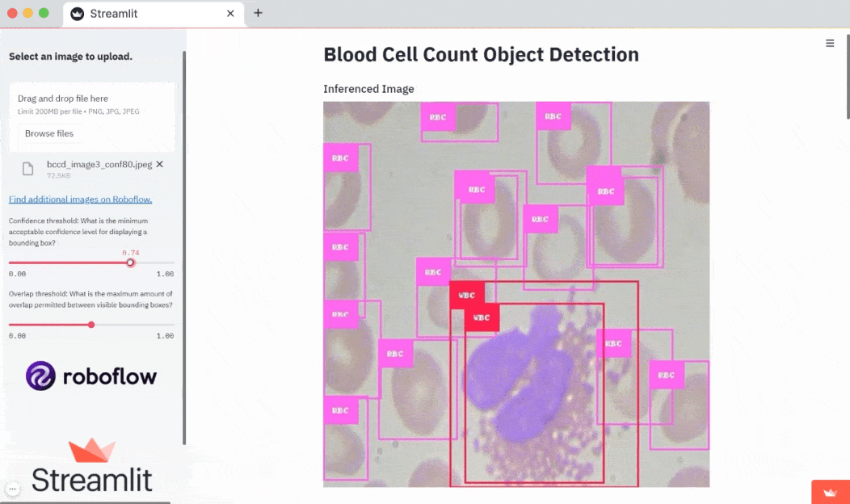This screenshot has width=850, height=504.
Task: Click the document icon beside the uploaded file
Action: point(28,168)
